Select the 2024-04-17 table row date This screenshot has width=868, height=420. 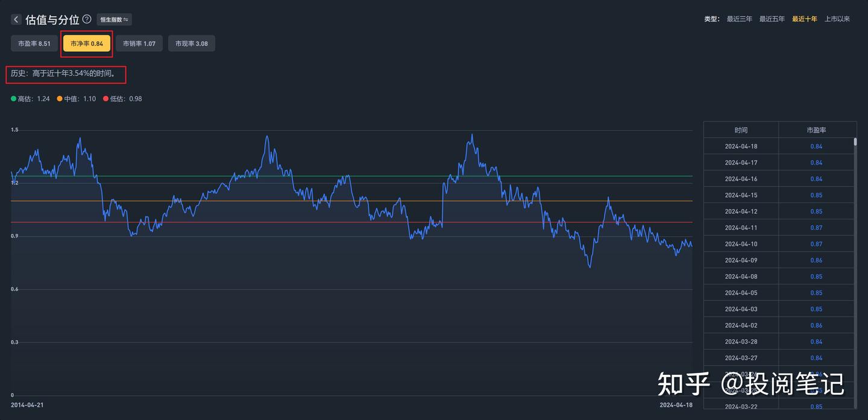pos(741,163)
